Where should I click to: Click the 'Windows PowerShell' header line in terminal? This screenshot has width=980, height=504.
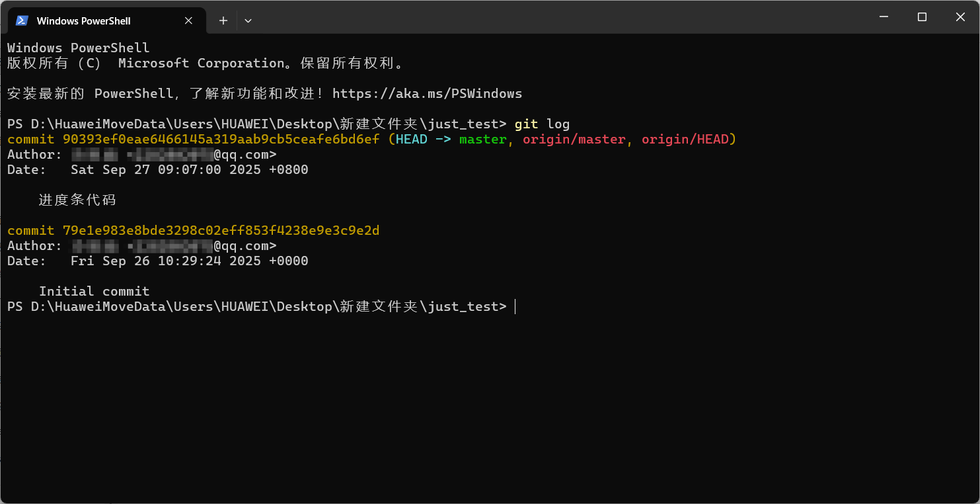[x=79, y=48]
